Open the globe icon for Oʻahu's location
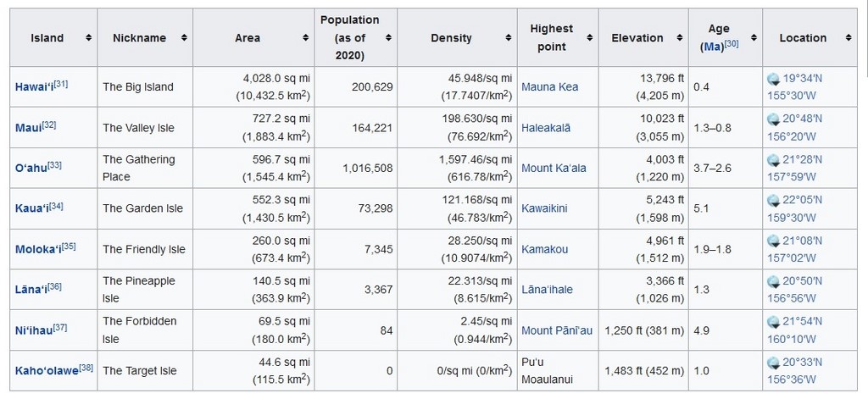The image size is (868, 399). [773, 160]
